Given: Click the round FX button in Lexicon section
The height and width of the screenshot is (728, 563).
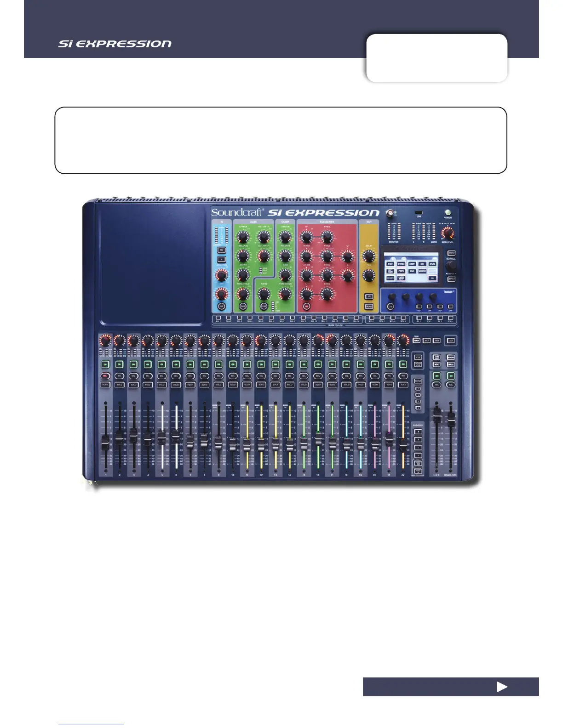Looking at the screenshot, I should click(x=391, y=306).
